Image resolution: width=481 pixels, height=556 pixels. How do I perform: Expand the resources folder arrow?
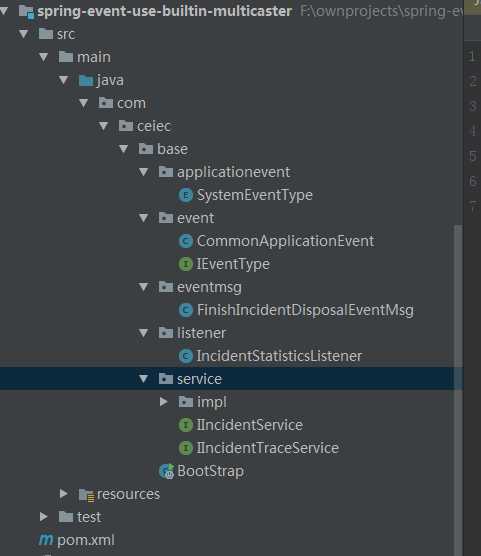click(x=63, y=494)
